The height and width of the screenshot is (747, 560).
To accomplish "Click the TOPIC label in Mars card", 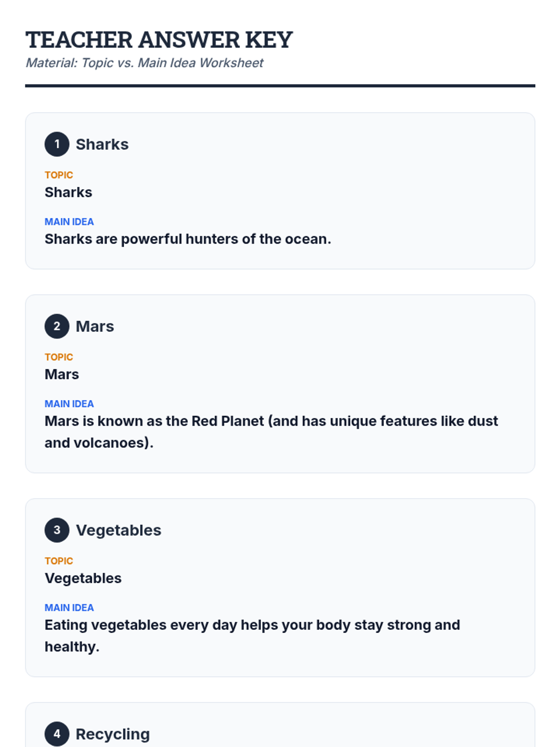I will click(59, 357).
